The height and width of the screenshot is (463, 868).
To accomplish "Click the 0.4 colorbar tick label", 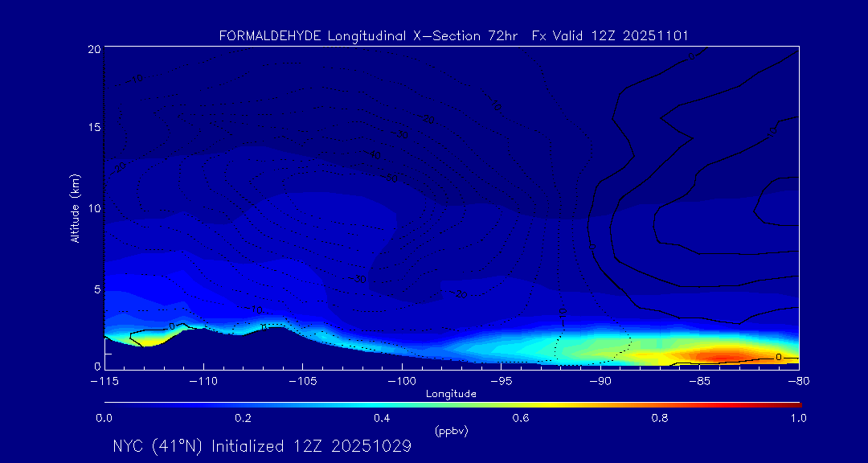I will point(382,418).
